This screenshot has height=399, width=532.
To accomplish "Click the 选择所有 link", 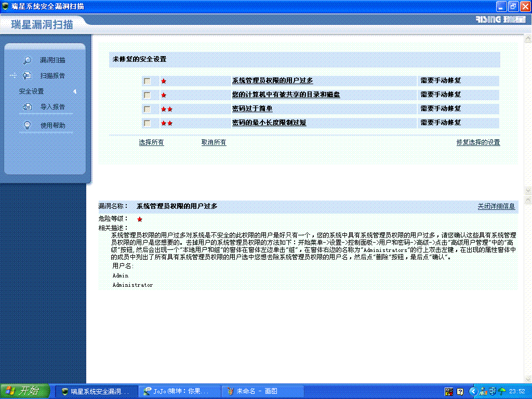I will 151,142.
